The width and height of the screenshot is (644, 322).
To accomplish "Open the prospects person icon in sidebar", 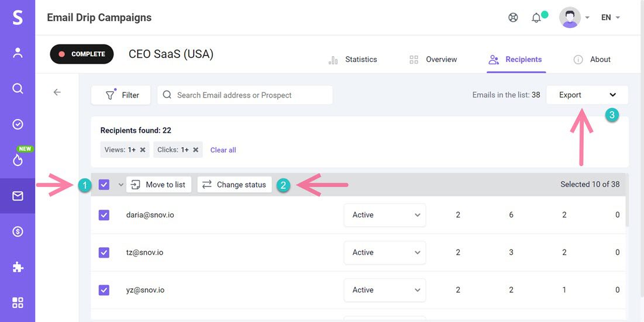I will tap(18, 53).
